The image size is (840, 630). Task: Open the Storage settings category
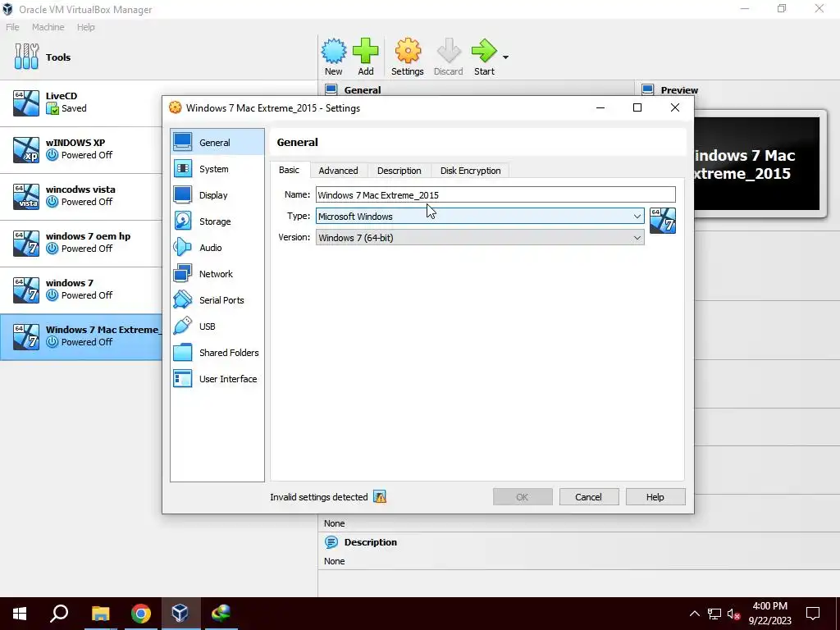pyautogui.click(x=217, y=221)
